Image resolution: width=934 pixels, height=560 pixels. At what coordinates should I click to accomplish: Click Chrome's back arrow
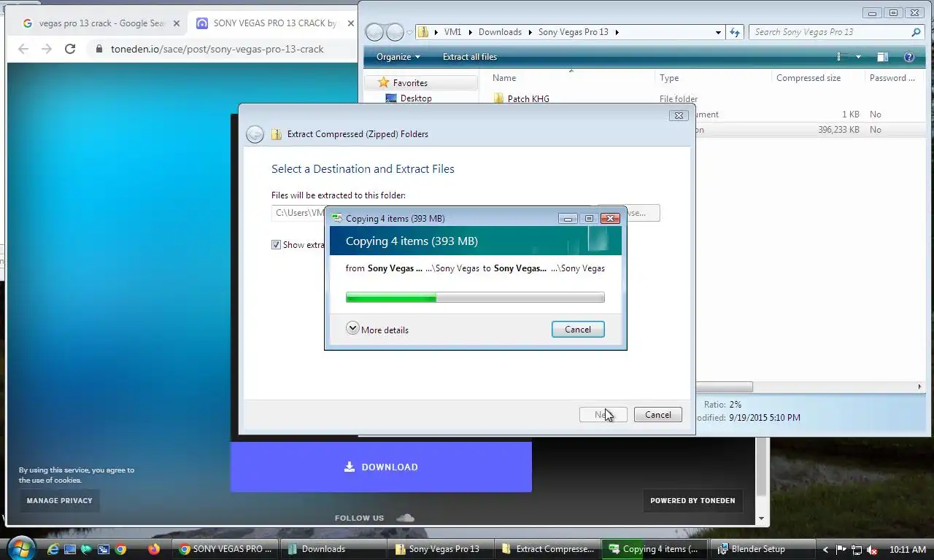(23, 49)
